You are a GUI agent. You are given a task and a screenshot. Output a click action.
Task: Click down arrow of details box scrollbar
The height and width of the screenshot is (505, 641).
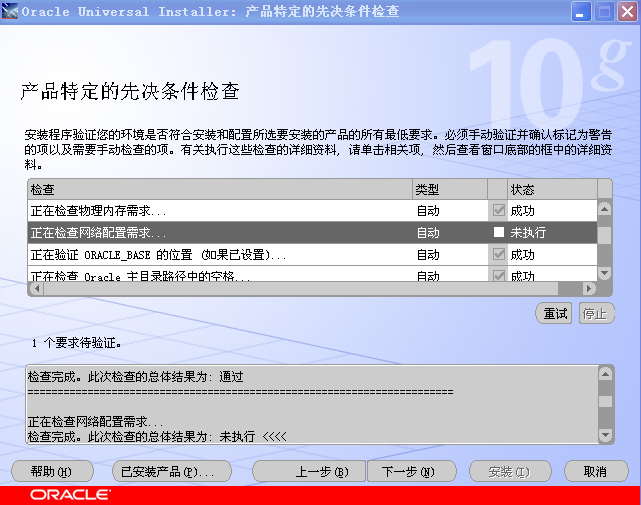605,435
